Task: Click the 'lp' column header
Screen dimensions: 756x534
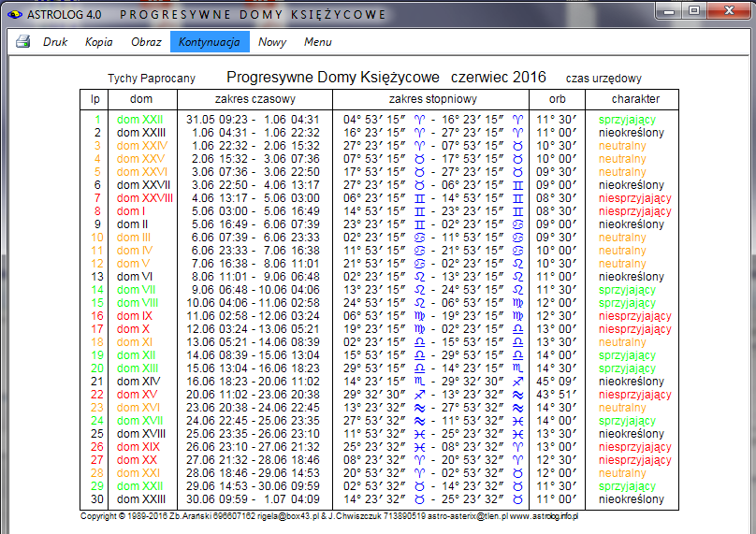Action: point(95,99)
